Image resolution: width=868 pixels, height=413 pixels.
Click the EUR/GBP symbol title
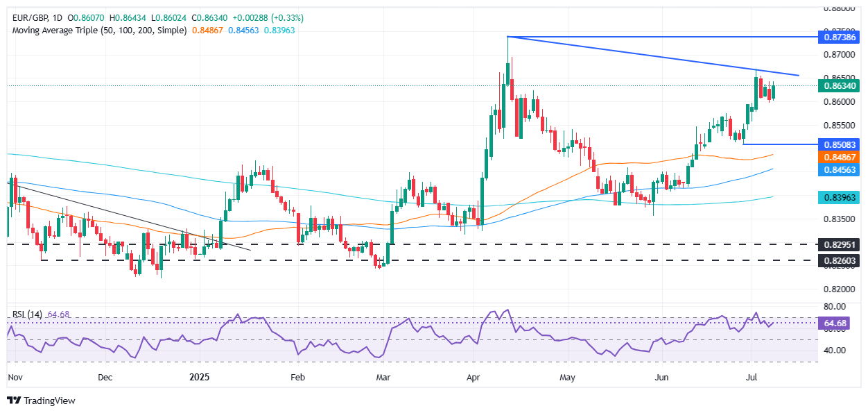coord(28,17)
